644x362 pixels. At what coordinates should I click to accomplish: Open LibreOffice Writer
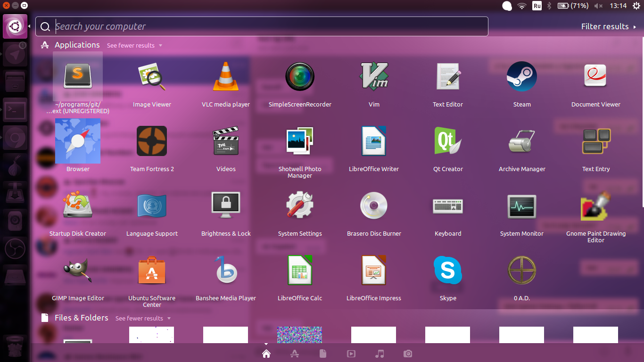(x=374, y=140)
